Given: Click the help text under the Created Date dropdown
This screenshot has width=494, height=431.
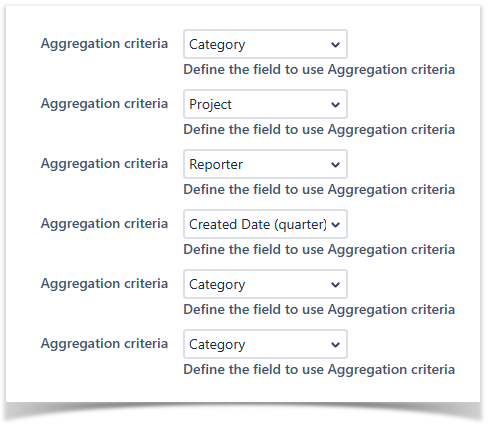Looking at the screenshot, I should coord(322,250).
